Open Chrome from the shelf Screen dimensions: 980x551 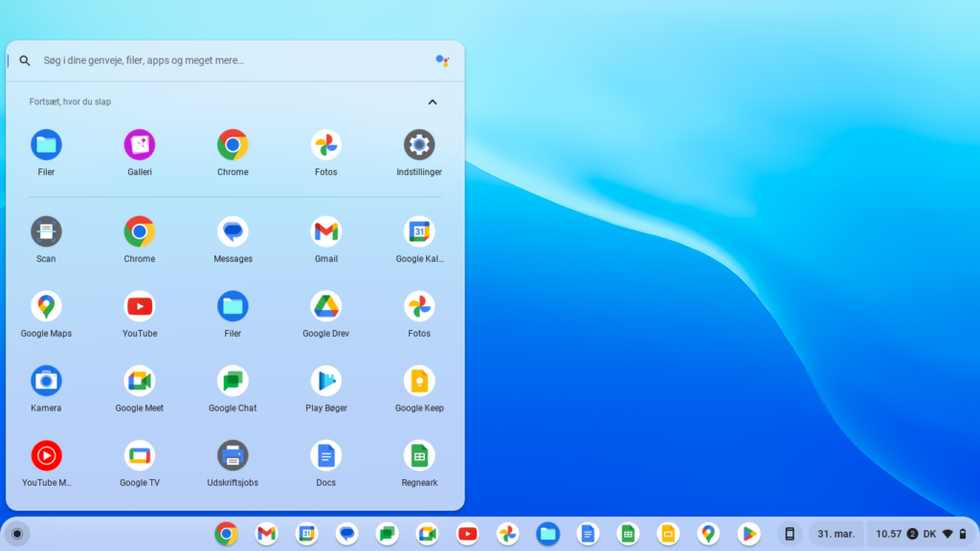[x=226, y=534]
